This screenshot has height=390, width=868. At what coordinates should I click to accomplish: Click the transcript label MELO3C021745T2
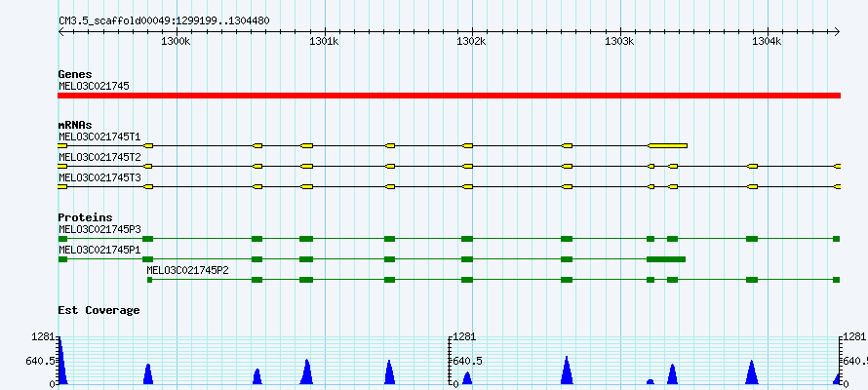(x=99, y=157)
